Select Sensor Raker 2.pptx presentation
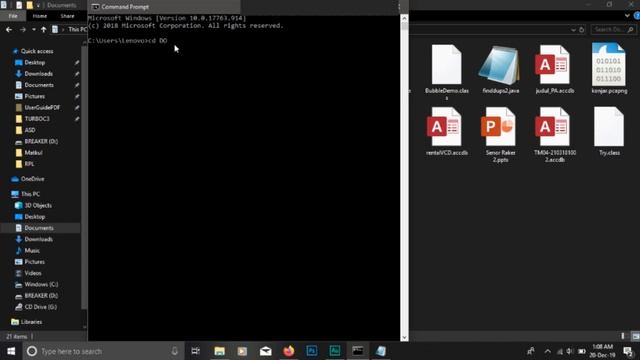 tap(500, 135)
